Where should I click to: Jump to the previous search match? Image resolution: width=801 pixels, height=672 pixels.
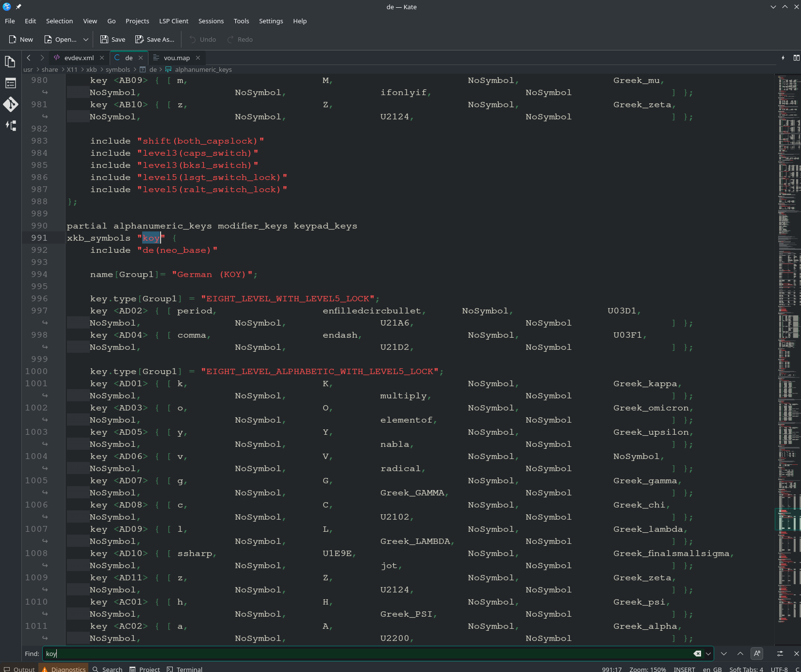click(x=740, y=654)
